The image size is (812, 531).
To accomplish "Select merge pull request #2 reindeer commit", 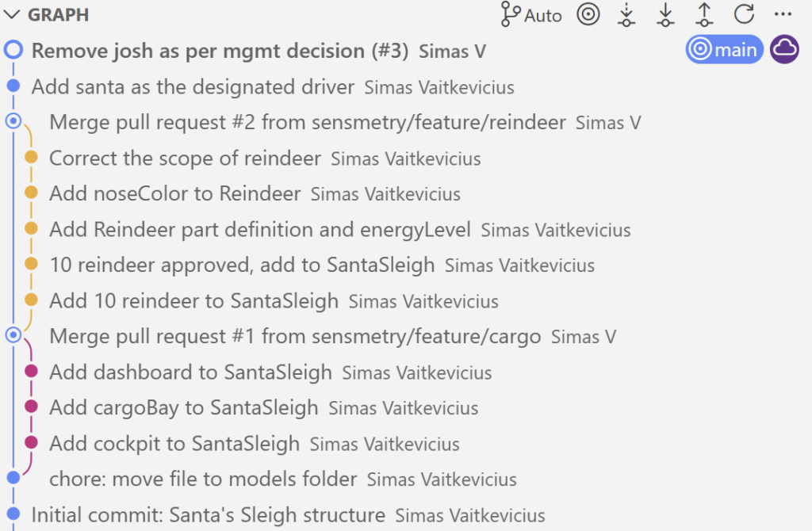I will point(308,122).
